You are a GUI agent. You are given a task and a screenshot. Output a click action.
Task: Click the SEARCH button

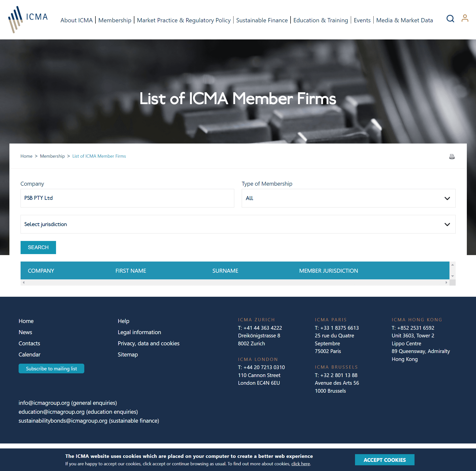point(38,247)
